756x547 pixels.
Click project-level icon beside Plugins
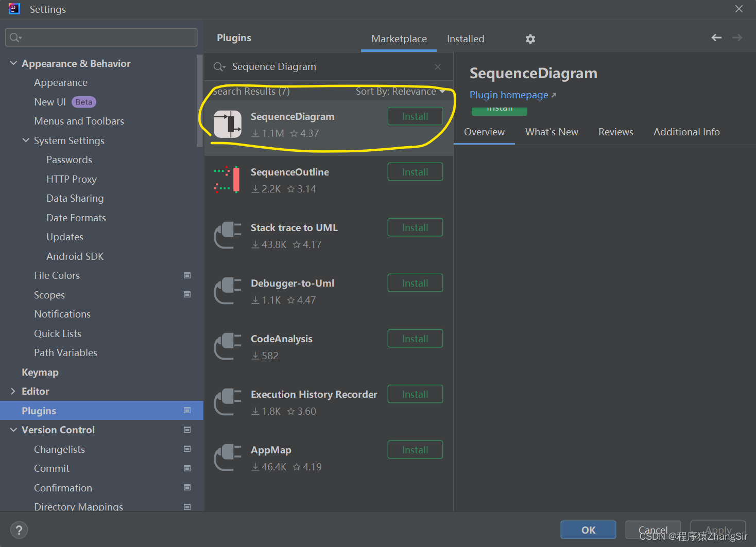point(187,410)
